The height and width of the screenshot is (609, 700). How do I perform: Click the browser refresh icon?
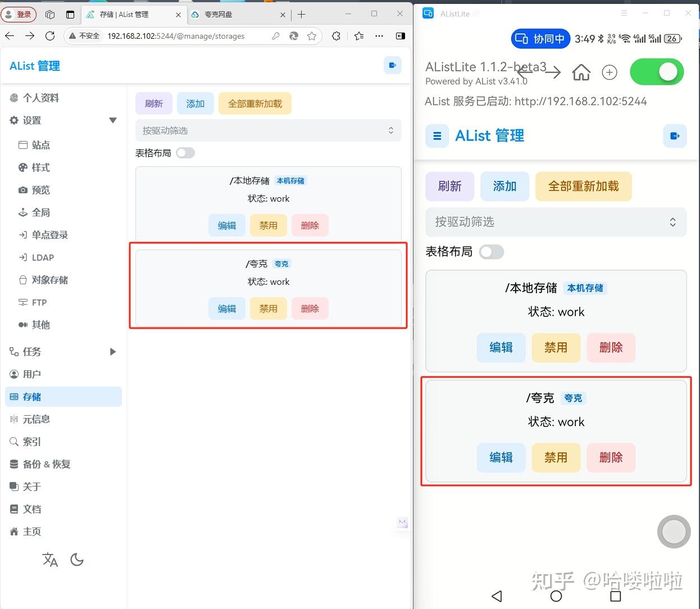tap(50, 35)
